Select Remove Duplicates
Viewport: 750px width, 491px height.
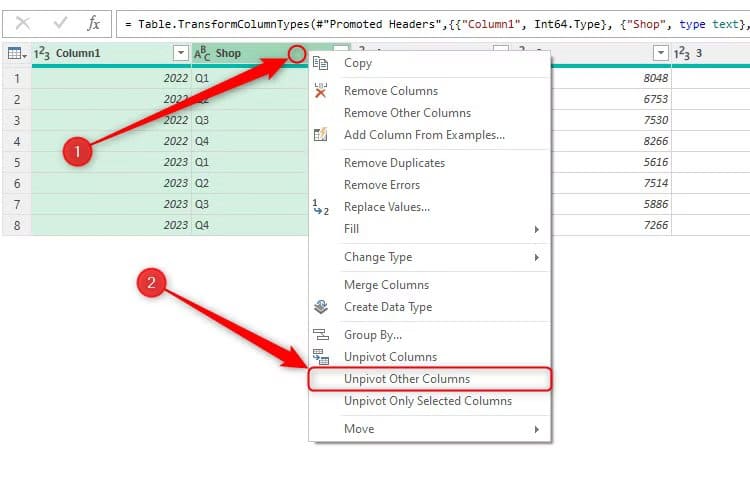[430, 163]
